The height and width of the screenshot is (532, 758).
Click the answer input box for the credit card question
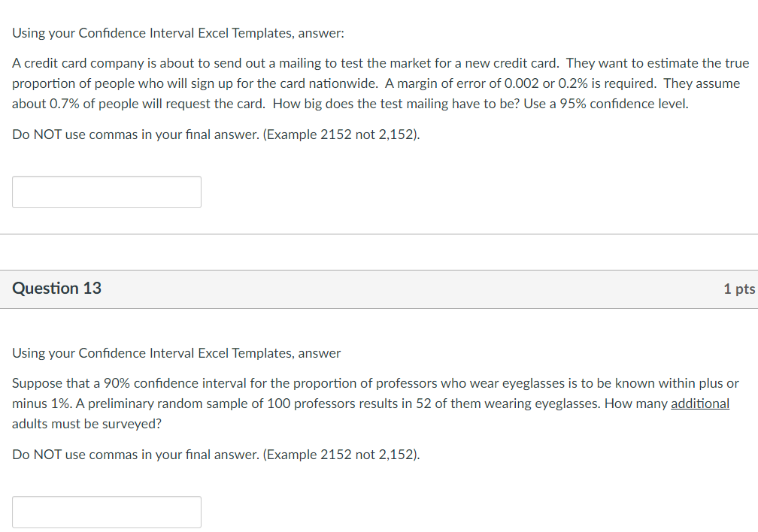point(106,192)
